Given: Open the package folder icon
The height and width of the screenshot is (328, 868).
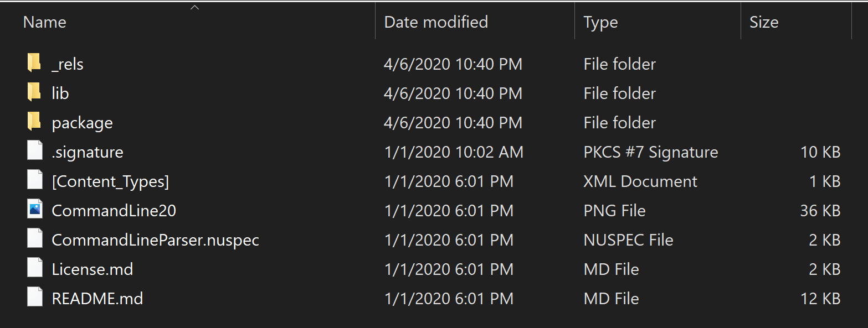Looking at the screenshot, I should [x=33, y=122].
